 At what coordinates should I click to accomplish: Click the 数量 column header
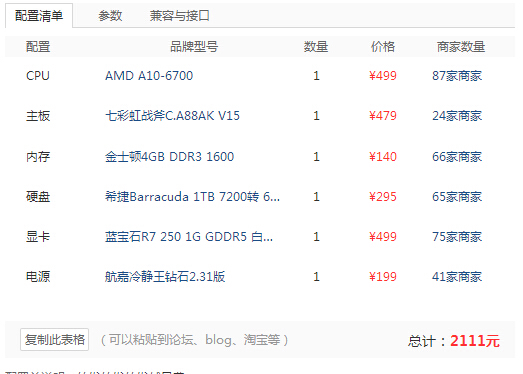tap(316, 46)
